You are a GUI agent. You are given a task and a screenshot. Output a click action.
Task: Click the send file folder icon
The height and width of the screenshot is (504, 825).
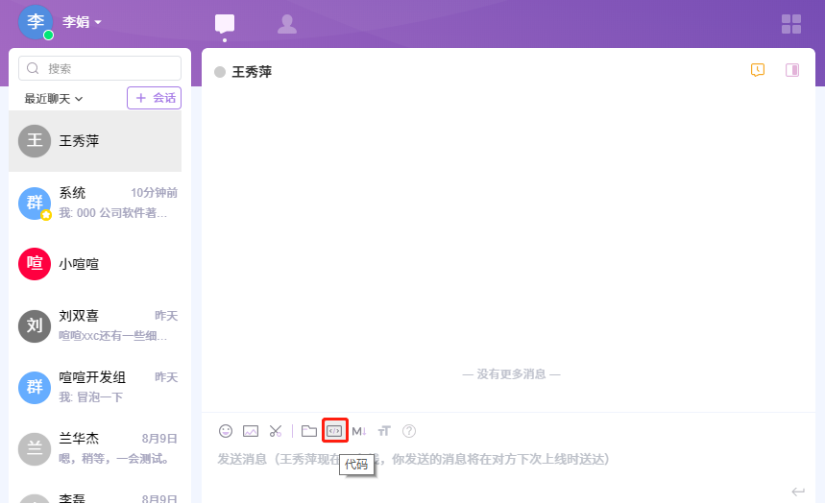[308, 431]
